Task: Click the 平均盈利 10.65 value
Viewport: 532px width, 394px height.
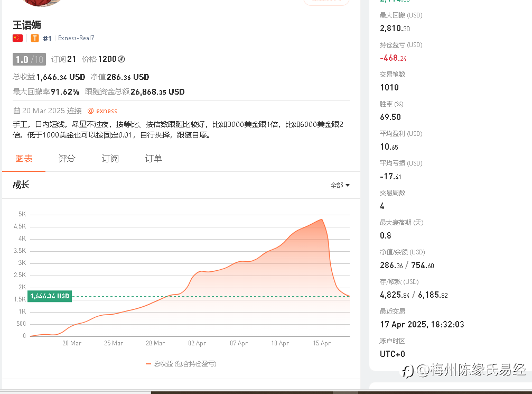Action: click(x=389, y=146)
